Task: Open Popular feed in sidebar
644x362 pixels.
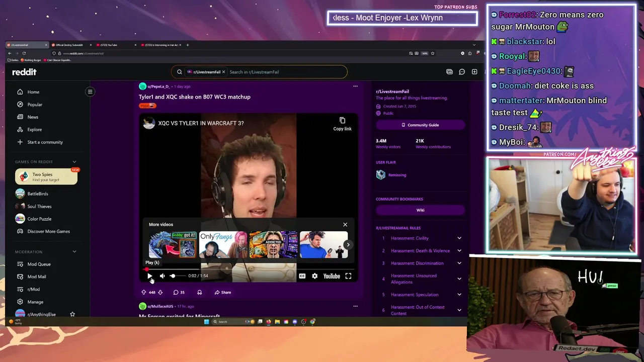Action: [x=35, y=105]
